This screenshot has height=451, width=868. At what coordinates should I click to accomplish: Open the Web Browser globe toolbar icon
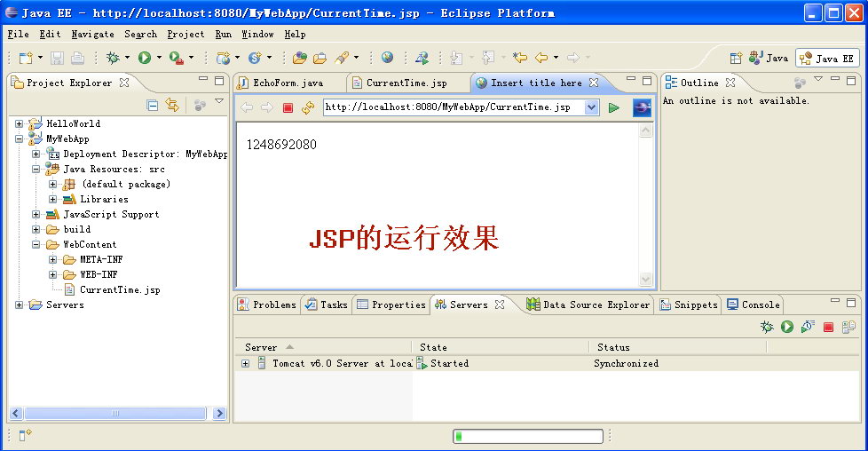[x=388, y=58]
